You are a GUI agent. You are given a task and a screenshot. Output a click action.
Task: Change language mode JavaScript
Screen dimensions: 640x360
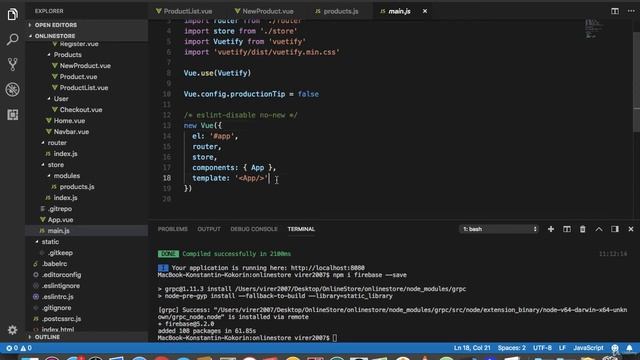(588, 348)
